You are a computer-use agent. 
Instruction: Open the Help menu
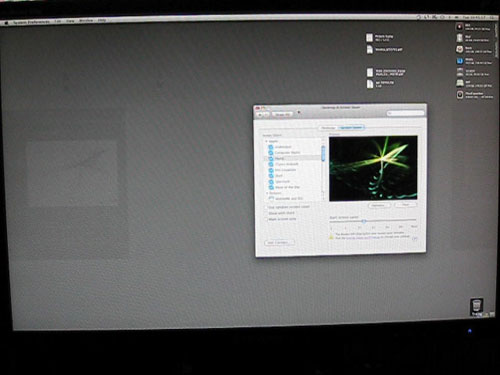click(x=102, y=20)
